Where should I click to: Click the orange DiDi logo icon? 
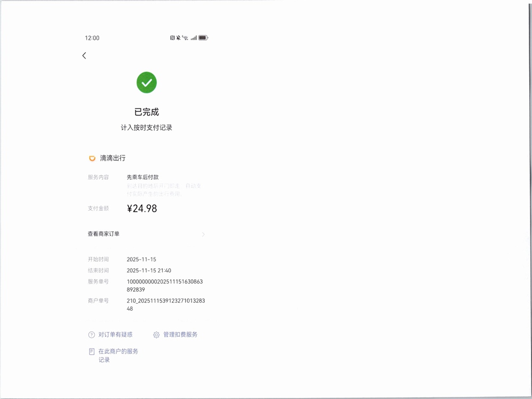coord(92,159)
